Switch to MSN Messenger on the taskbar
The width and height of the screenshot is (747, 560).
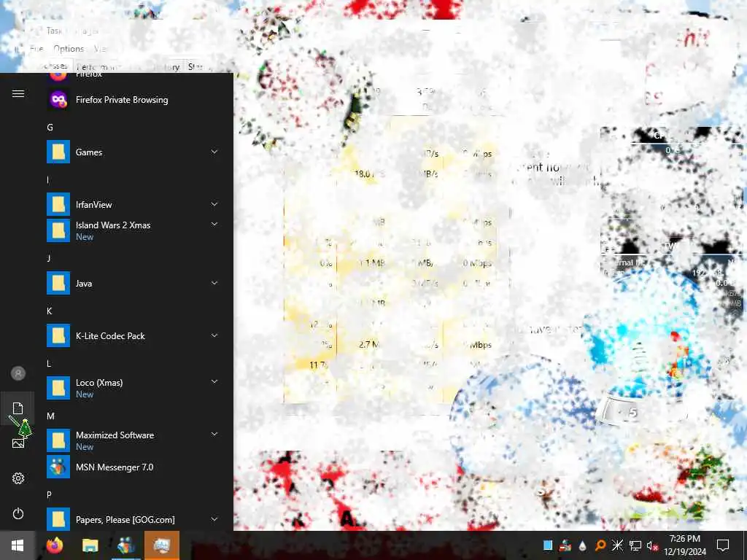click(125, 545)
